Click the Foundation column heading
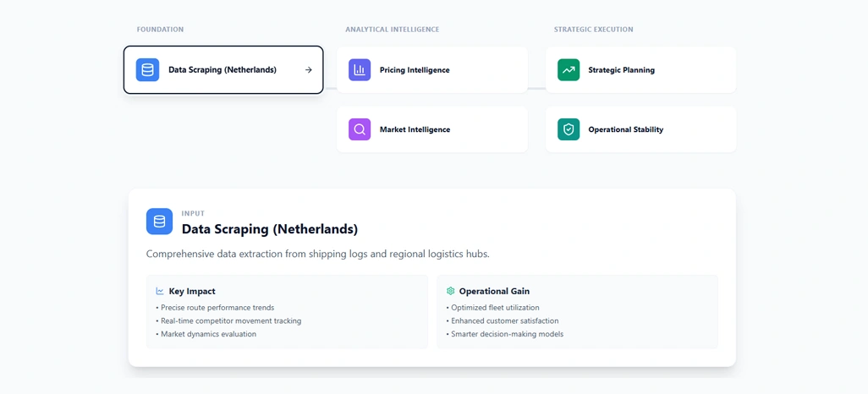This screenshot has width=868, height=394. click(160, 30)
